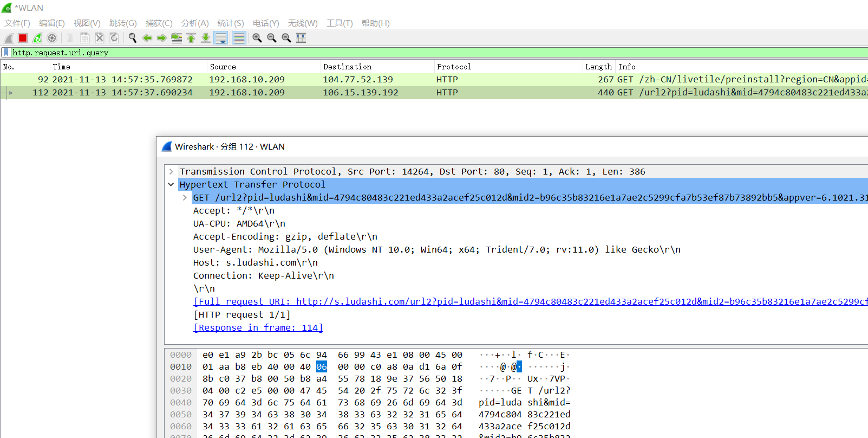Open capture options gear icon
868x438 pixels.
(52, 38)
